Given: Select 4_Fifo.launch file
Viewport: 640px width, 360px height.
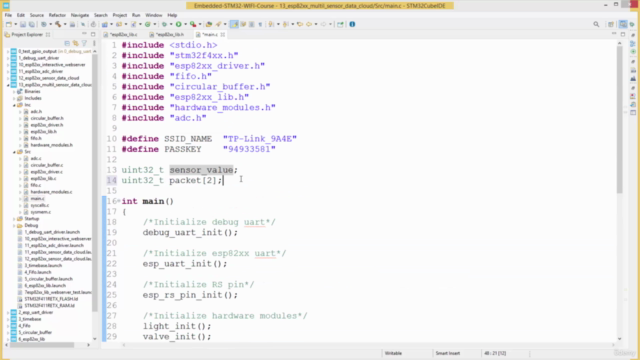Looking at the screenshot, I should (38, 272).
